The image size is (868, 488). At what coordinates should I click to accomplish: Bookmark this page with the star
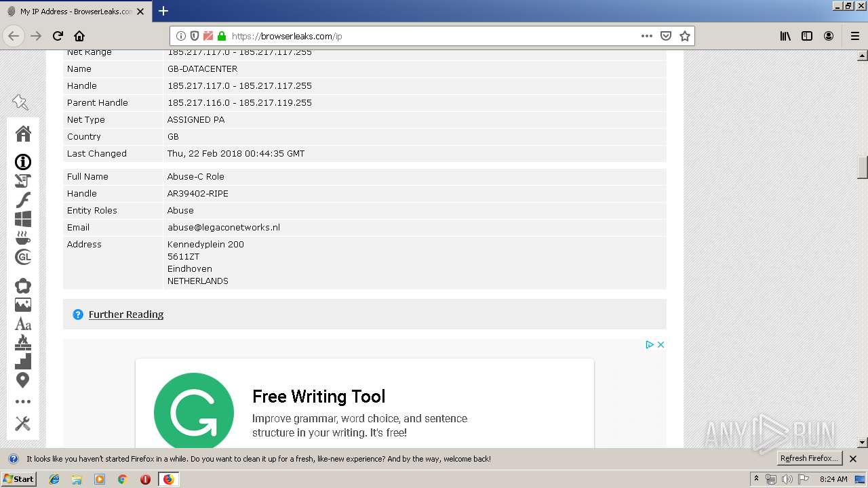point(685,36)
